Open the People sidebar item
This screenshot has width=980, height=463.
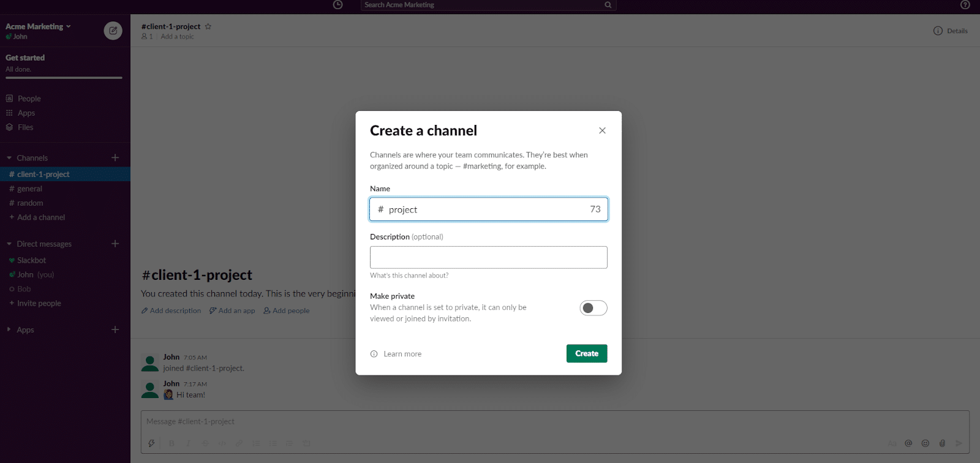[29, 99]
